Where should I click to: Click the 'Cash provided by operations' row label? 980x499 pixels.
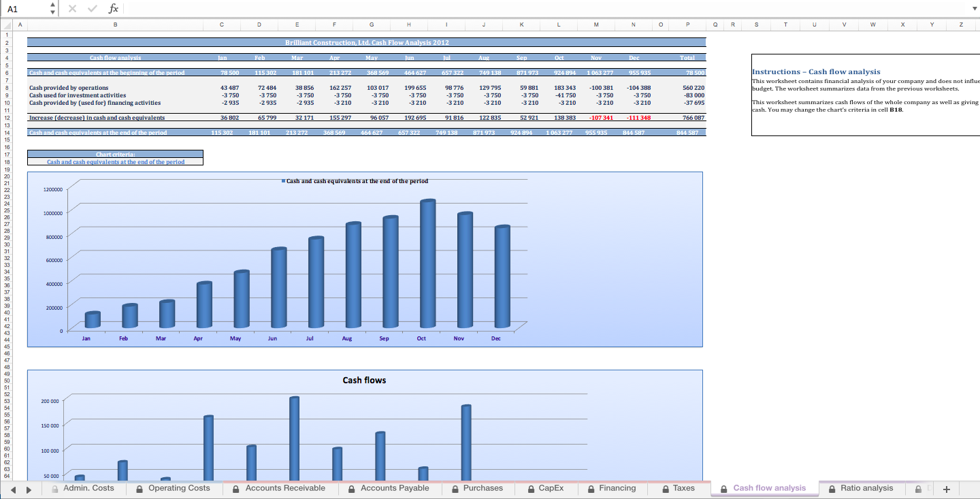(69, 88)
